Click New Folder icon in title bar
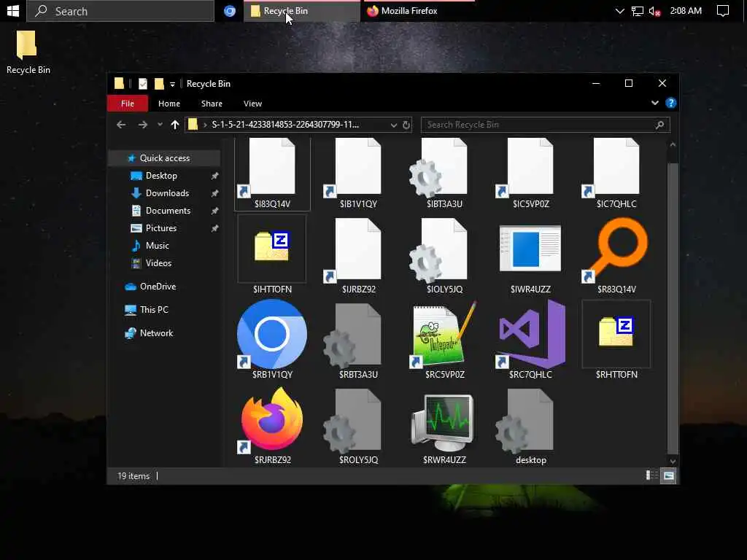 click(x=159, y=84)
